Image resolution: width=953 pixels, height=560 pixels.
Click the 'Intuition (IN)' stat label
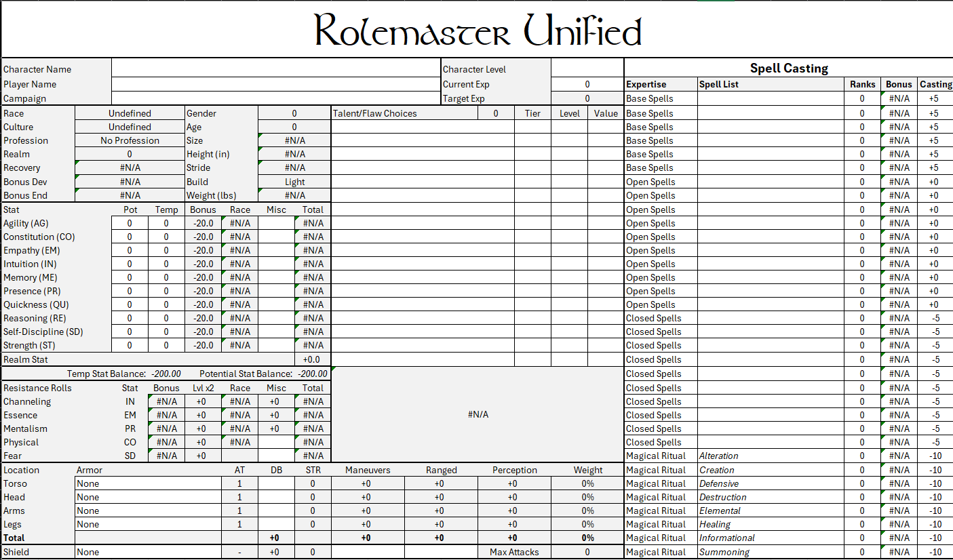31,264
